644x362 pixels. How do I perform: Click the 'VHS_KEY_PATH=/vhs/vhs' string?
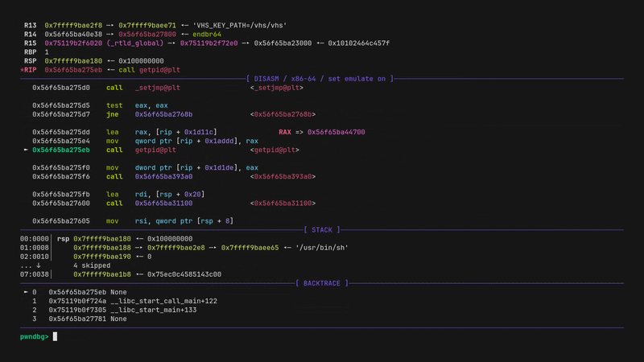tap(239, 26)
